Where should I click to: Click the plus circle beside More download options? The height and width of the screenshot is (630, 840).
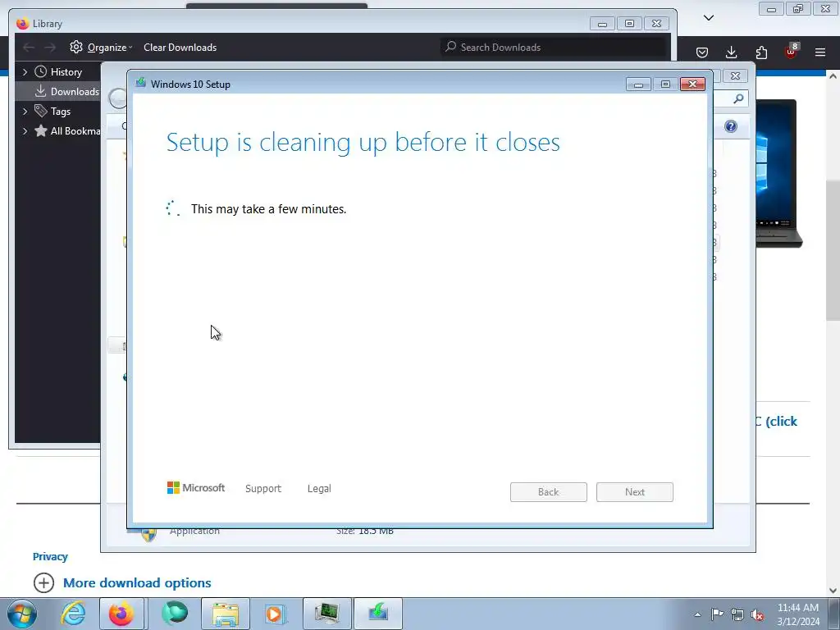click(x=44, y=583)
